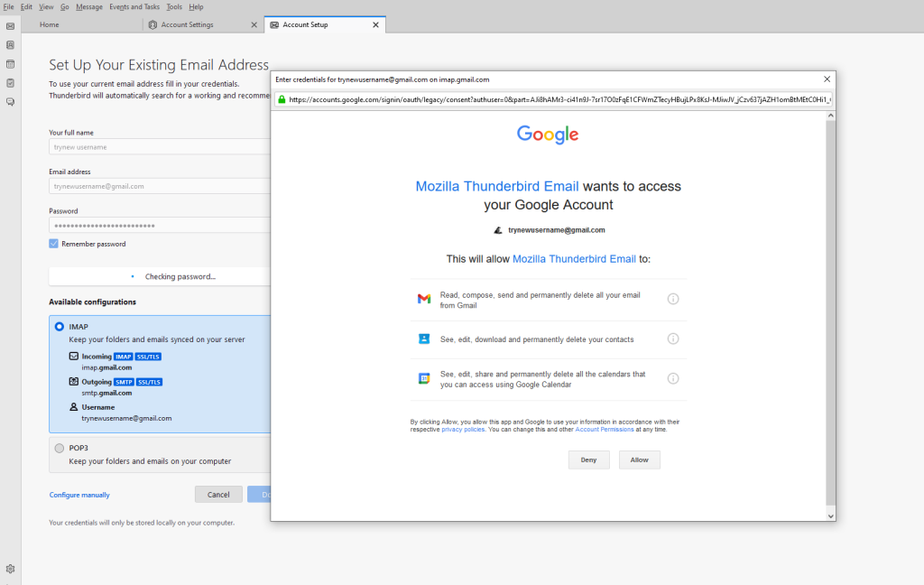Select the POP3 radio button
924x585 pixels.
pos(60,448)
